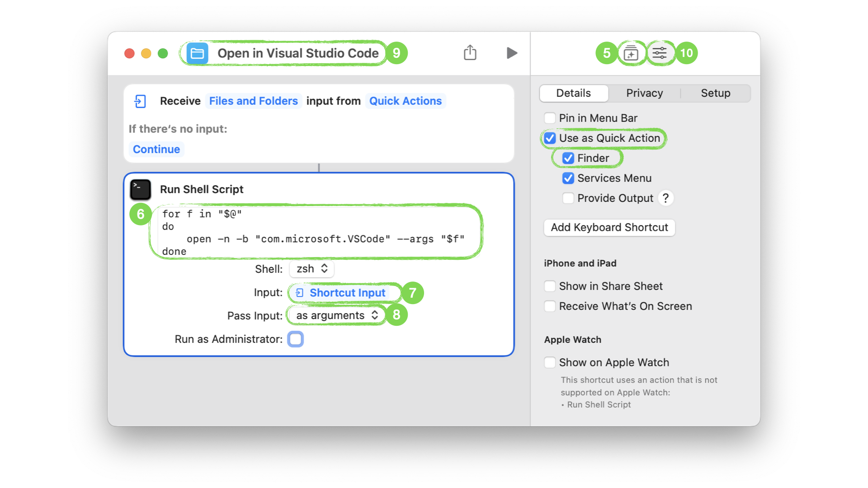This screenshot has width=868, height=488.
Task: Enable Show in Share Sheet
Action: [x=550, y=286]
